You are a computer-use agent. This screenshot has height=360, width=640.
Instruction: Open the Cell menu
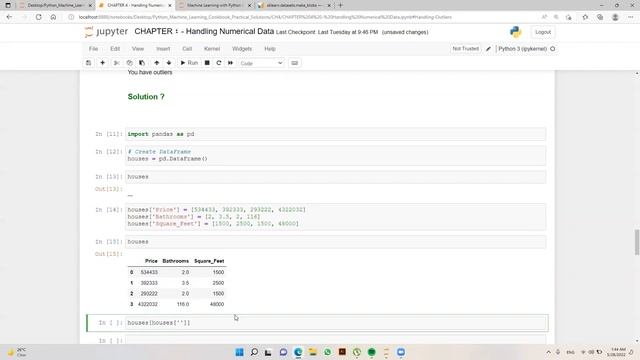pyautogui.click(x=187, y=49)
